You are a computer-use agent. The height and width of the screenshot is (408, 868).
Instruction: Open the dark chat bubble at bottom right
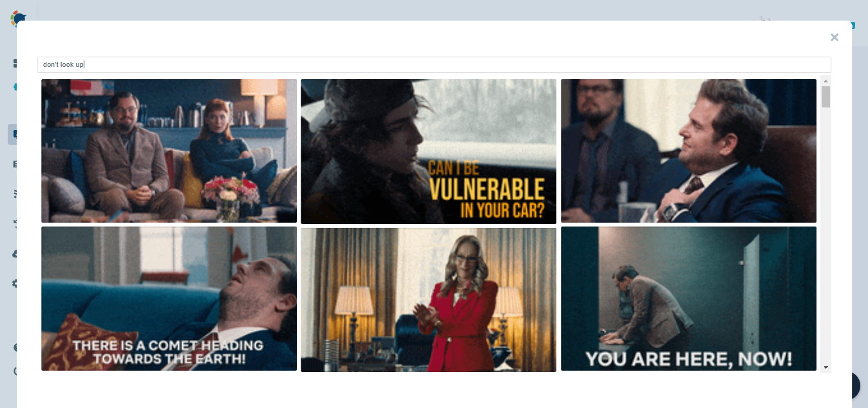(856, 385)
